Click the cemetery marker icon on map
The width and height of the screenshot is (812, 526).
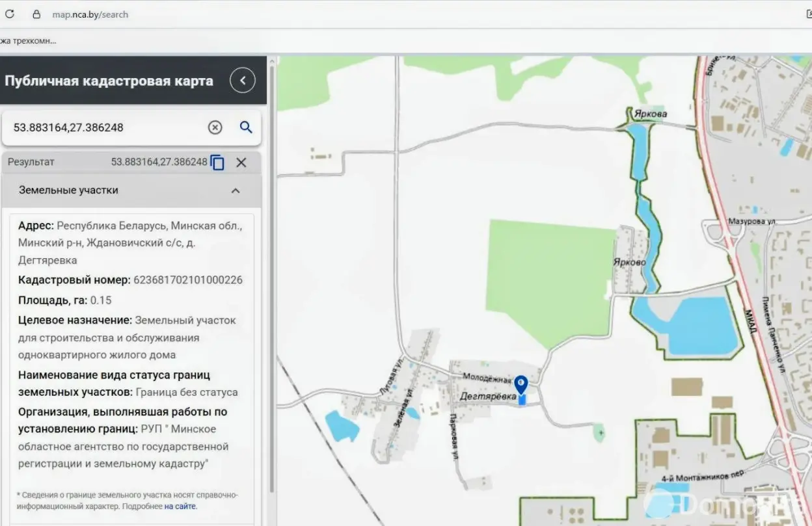(x=599, y=432)
